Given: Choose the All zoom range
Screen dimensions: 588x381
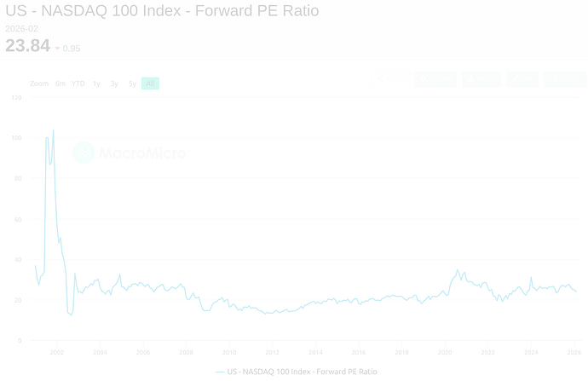Looking at the screenshot, I should [150, 84].
